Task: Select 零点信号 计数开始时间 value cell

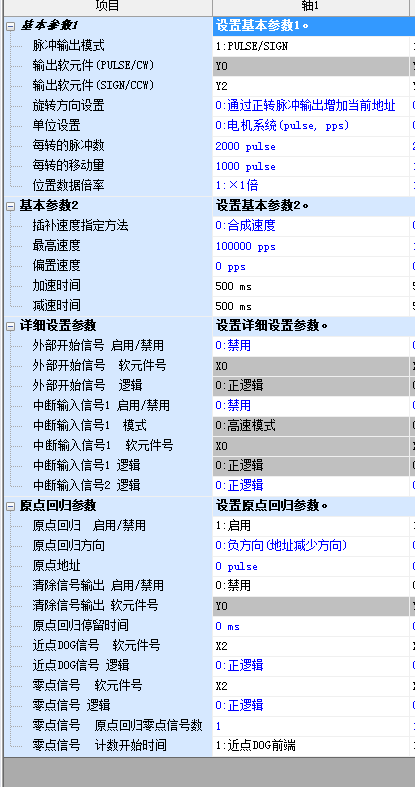Action: 311,745
